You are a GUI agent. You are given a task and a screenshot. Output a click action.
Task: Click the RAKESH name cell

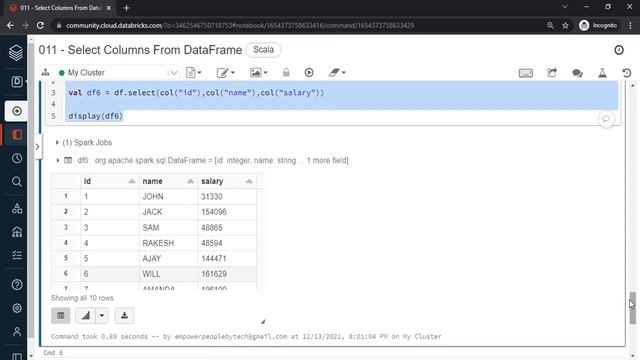[x=168, y=243]
